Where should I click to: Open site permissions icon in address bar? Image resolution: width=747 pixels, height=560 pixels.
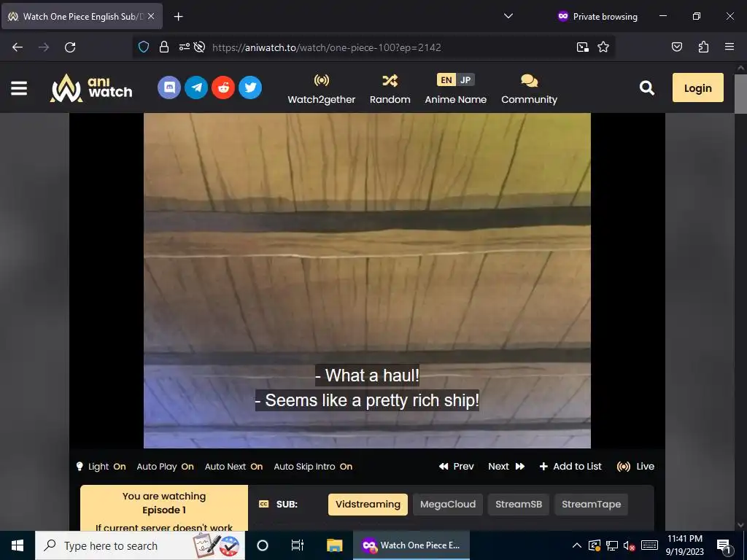point(185,47)
